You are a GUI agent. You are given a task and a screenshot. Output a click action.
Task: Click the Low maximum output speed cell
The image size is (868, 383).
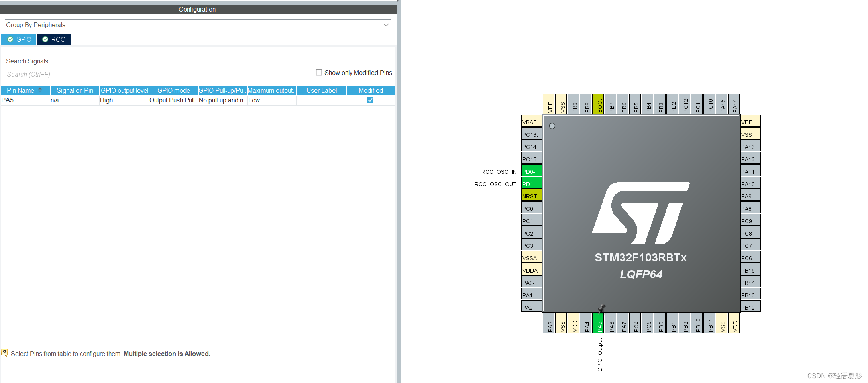(x=272, y=100)
